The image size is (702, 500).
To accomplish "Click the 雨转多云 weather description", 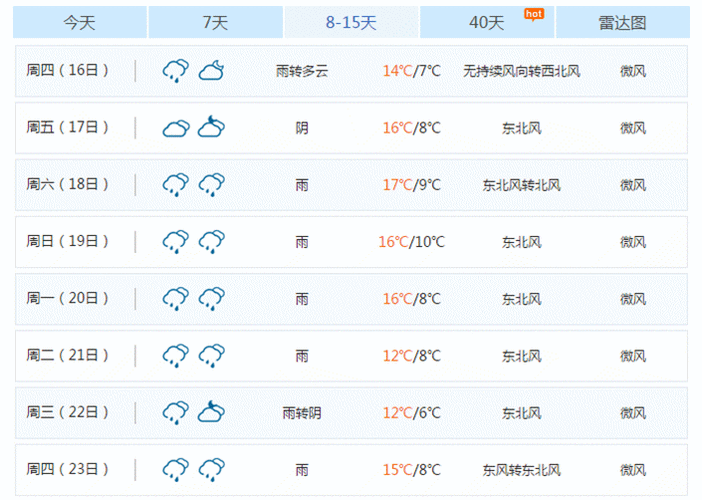I will tap(302, 71).
